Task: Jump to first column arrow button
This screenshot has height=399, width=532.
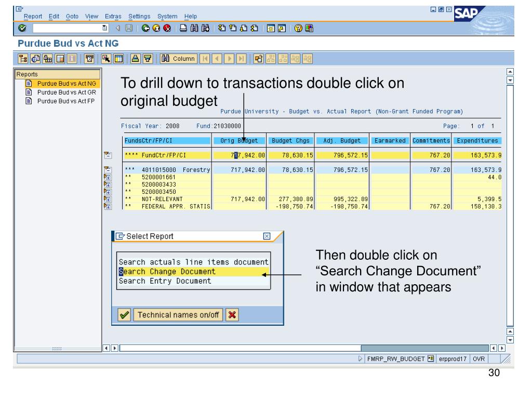Action: coord(205,59)
